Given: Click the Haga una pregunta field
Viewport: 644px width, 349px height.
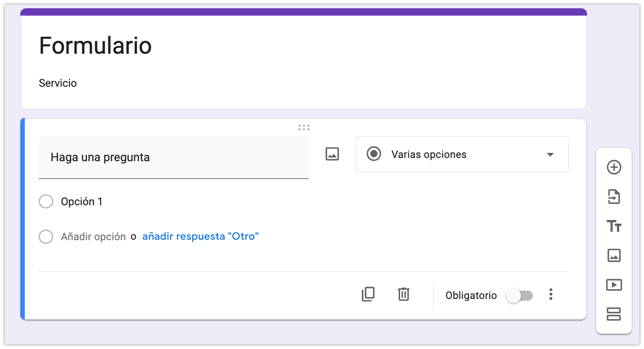Looking at the screenshot, I should (173, 158).
